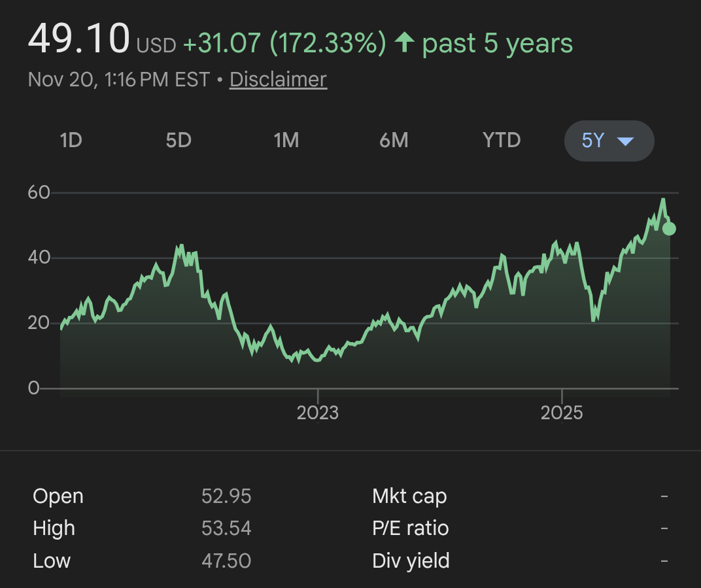The image size is (701, 588).
Task: Click the dropdown arrow next to 5Y
Action: pyautogui.click(x=625, y=142)
